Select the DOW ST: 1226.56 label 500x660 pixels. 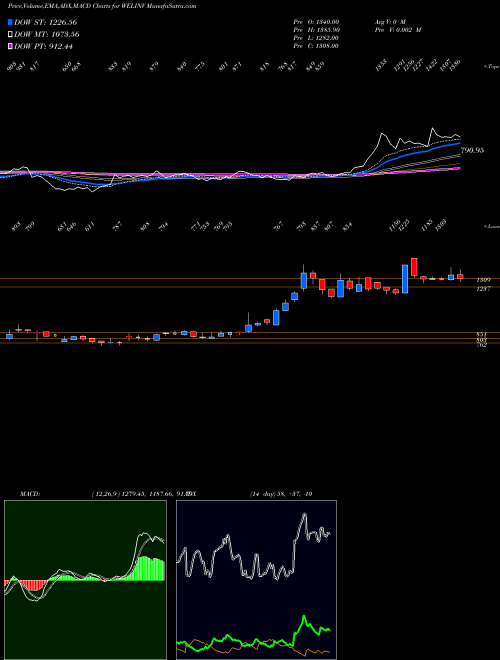pos(45,22)
